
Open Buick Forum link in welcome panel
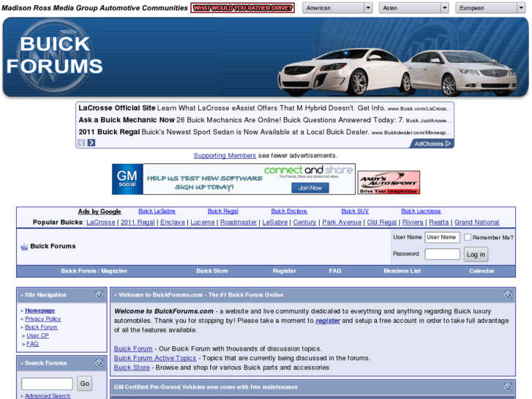(x=133, y=348)
